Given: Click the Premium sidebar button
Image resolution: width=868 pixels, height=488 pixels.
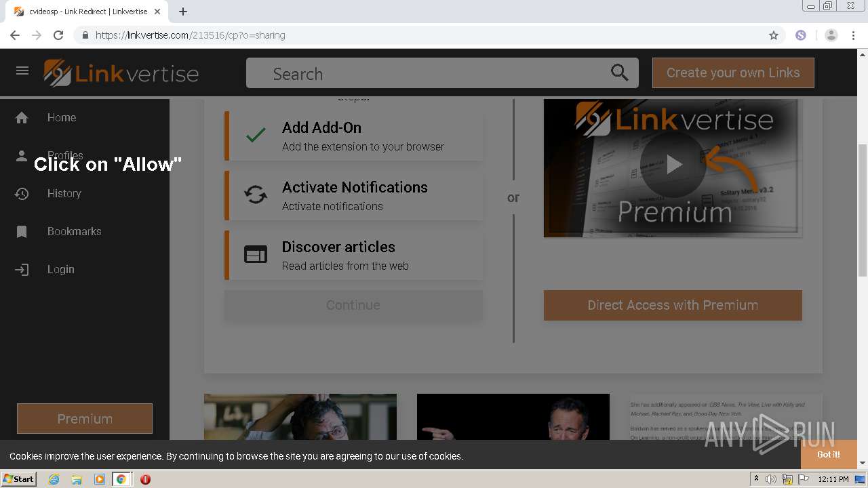Looking at the screenshot, I should [x=85, y=419].
